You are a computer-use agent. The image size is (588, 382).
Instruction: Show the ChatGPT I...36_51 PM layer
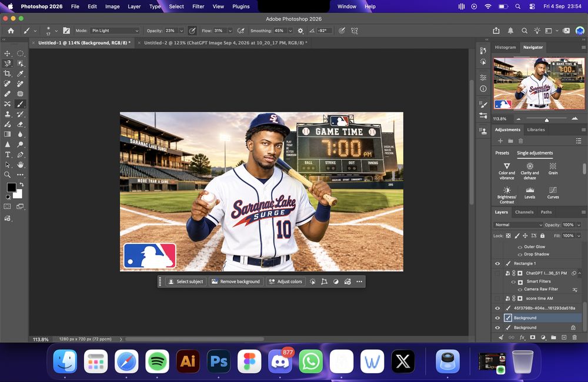(497, 273)
